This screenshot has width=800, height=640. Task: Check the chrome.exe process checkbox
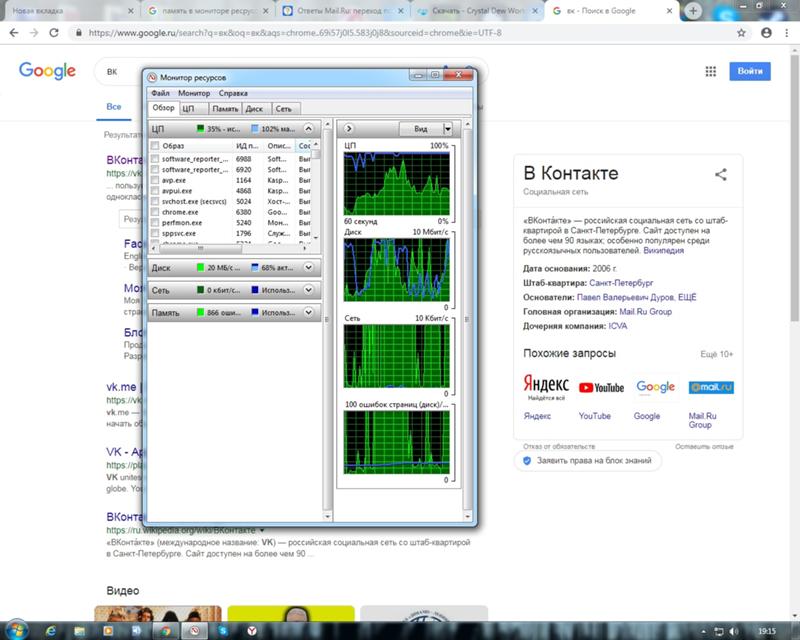[155, 212]
